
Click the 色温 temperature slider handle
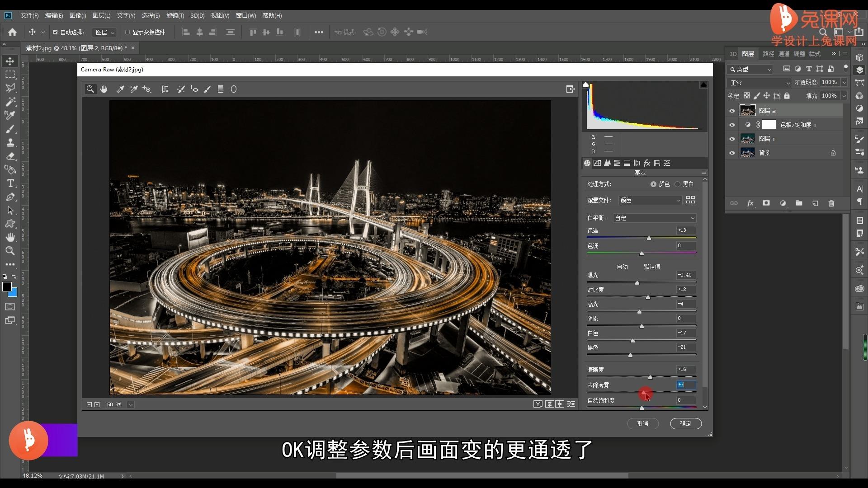point(649,238)
